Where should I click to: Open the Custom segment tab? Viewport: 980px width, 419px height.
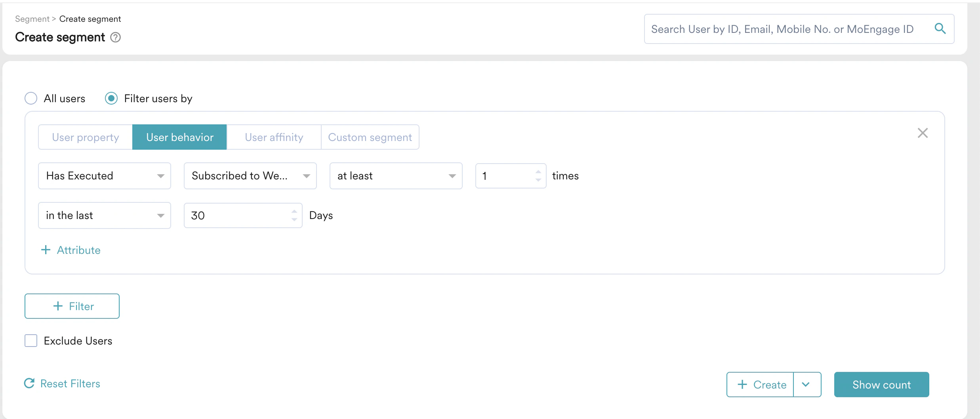(x=370, y=137)
